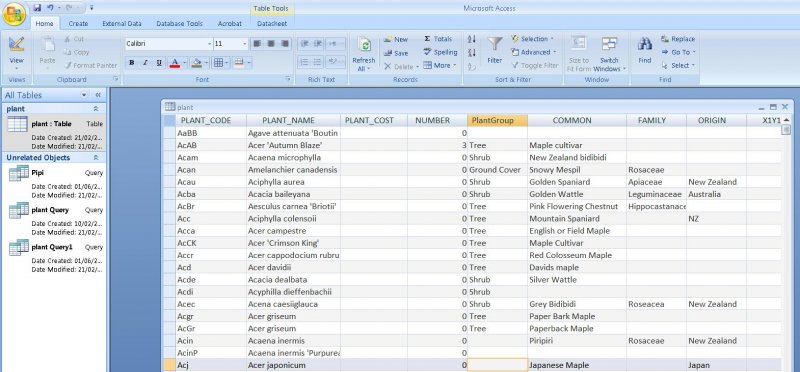Open the Selection filter dropdown
800x372 pixels.
coord(533,39)
